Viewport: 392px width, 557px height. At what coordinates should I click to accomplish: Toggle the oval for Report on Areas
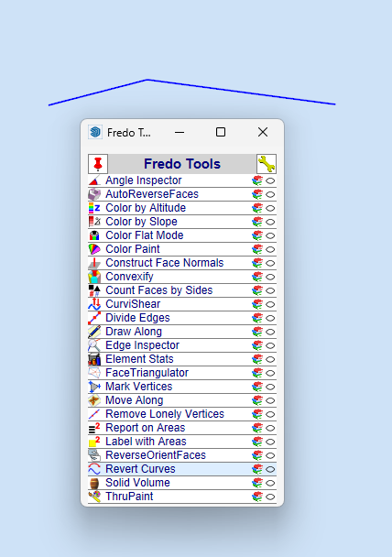[270, 428]
